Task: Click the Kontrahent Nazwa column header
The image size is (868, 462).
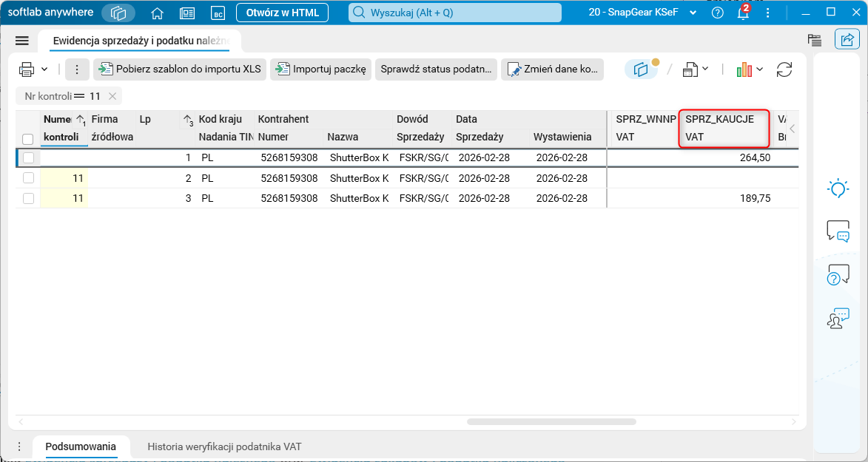Action: 358,137
